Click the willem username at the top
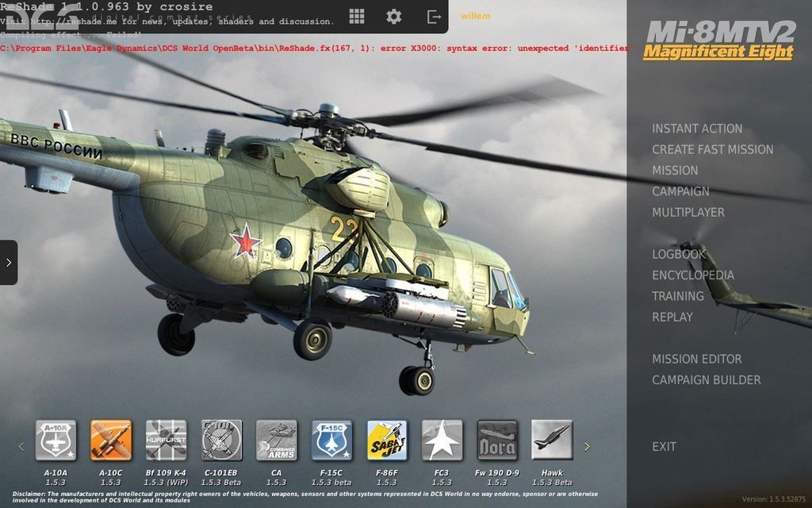This screenshot has width=812, height=508. tap(475, 15)
